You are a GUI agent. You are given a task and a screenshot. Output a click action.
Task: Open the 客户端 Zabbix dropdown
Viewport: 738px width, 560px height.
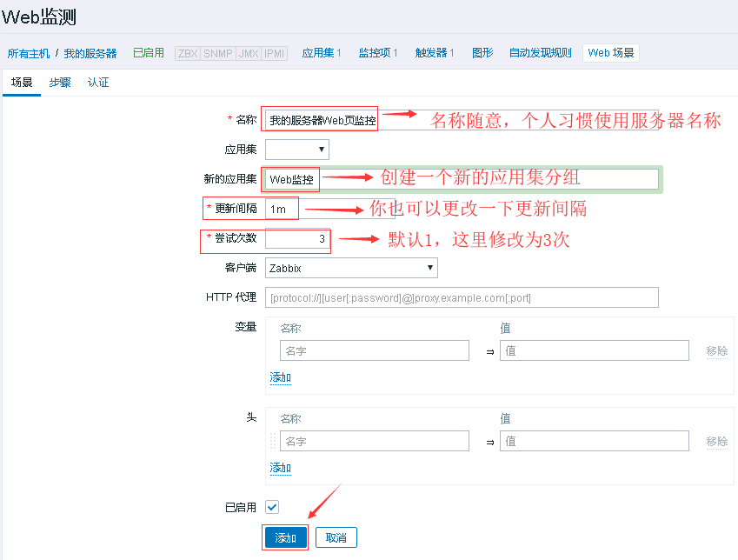click(x=351, y=268)
